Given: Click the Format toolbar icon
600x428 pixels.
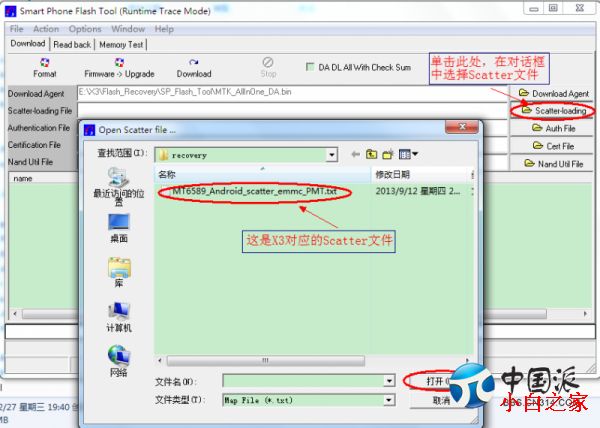Looking at the screenshot, I should 45,68.
